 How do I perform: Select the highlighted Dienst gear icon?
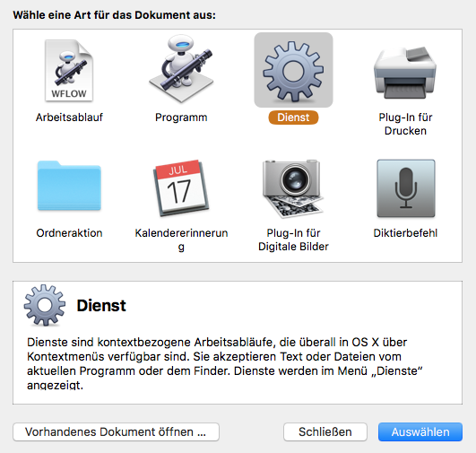tap(293, 71)
